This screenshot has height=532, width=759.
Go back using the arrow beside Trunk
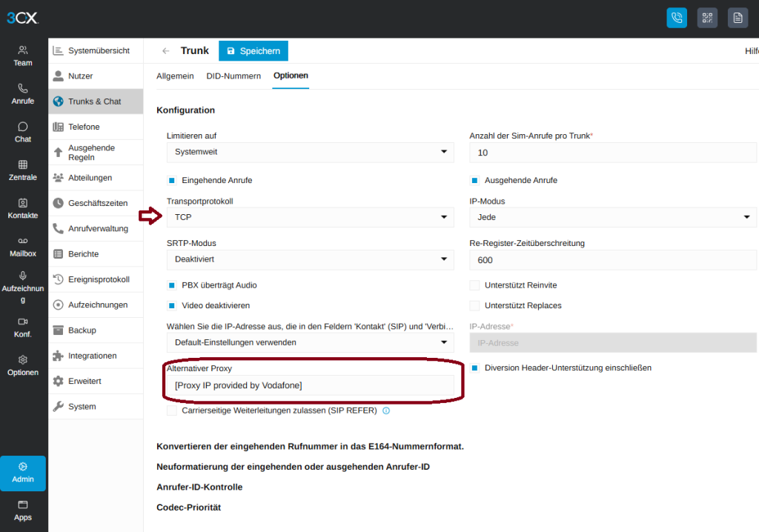(x=165, y=51)
